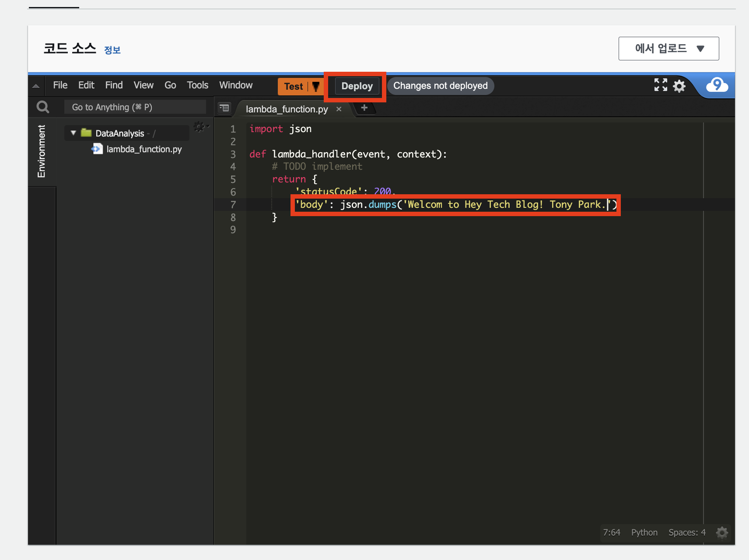Open the Window menu

click(x=236, y=85)
